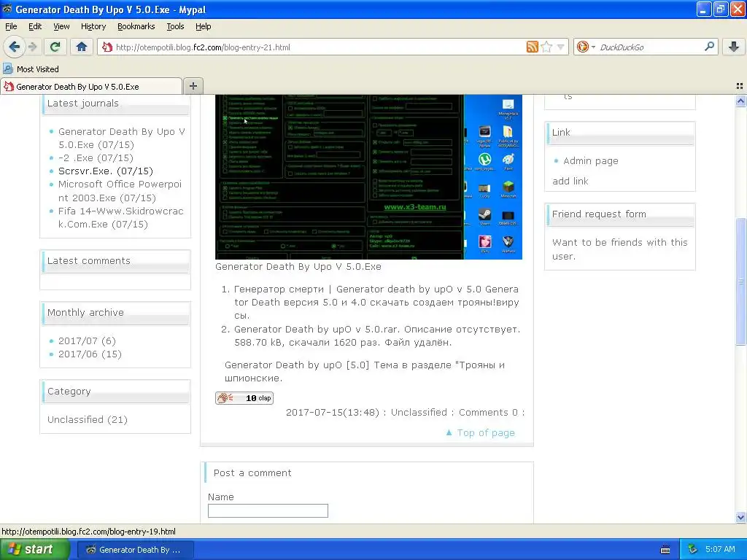Open a new tab with plus button
This screenshot has width=747, height=560.
coord(193,86)
